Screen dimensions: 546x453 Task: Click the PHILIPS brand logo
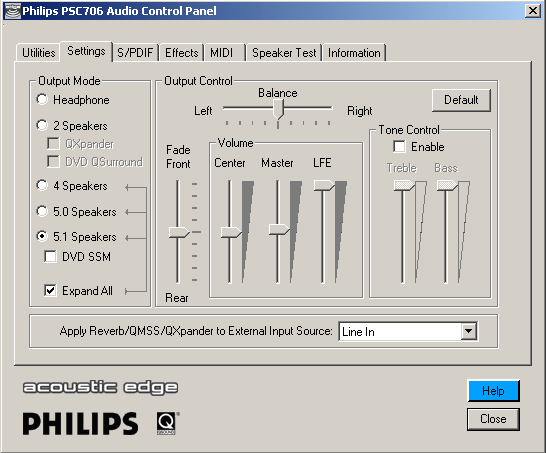(x=81, y=423)
